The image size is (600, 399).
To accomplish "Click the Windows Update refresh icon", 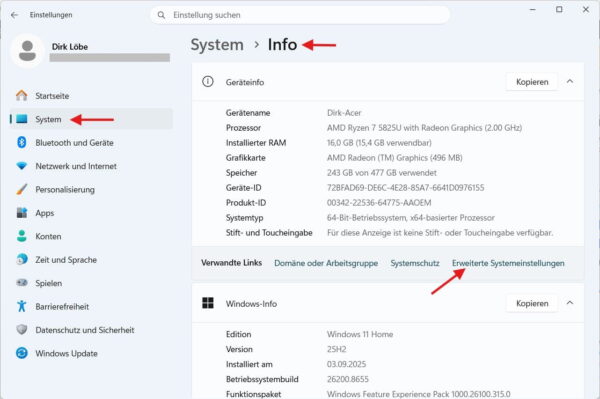I will [x=22, y=353].
